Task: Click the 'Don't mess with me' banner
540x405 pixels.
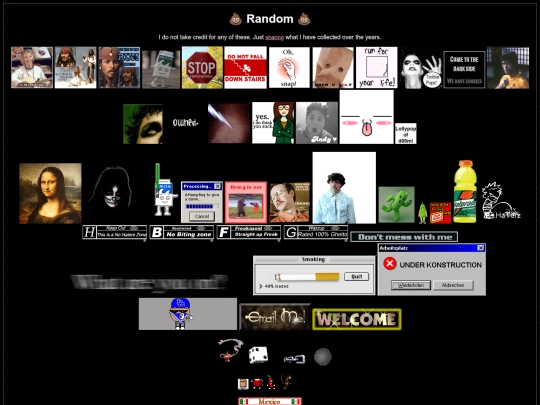Action: click(x=404, y=237)
